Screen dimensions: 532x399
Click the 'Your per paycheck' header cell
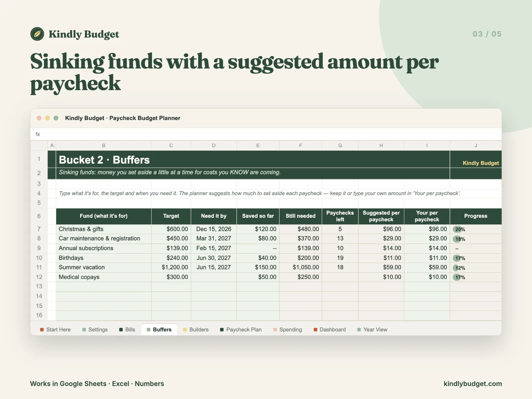pyautogui.click(x=427, y=216)
